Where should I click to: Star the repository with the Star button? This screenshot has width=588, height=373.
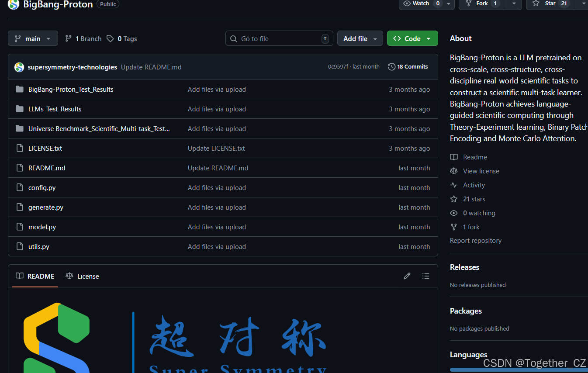coord(550,3)
